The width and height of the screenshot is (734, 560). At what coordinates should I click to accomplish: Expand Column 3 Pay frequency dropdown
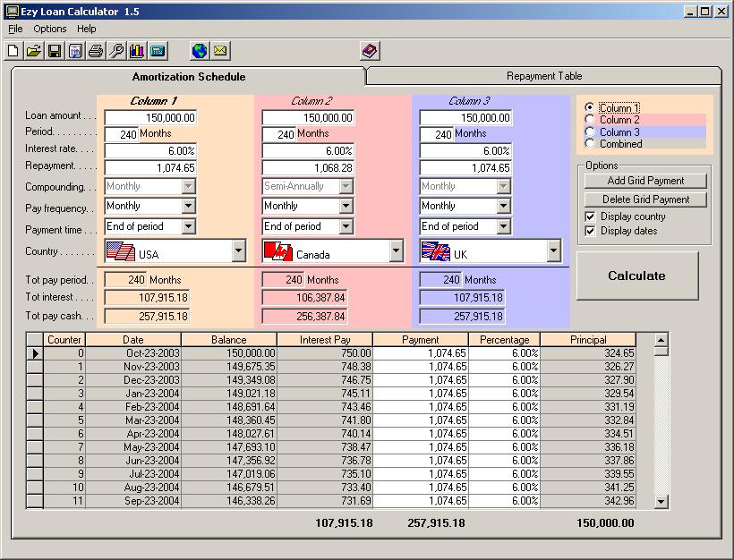point(503,206)
